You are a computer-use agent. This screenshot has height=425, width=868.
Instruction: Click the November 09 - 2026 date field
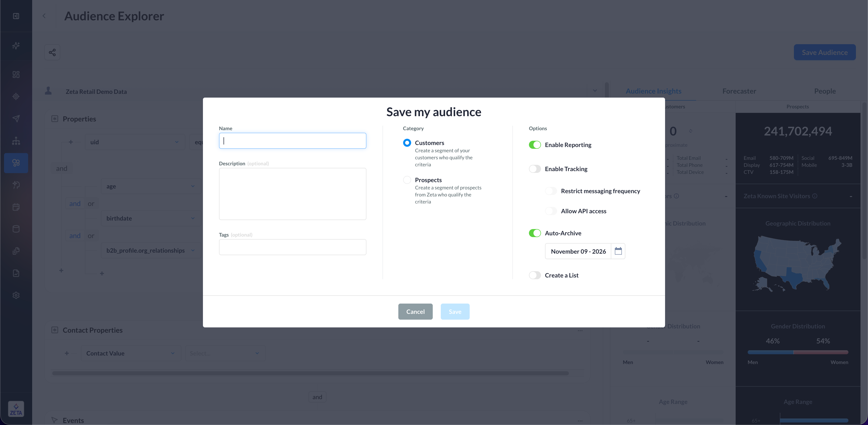coord(578,251)
